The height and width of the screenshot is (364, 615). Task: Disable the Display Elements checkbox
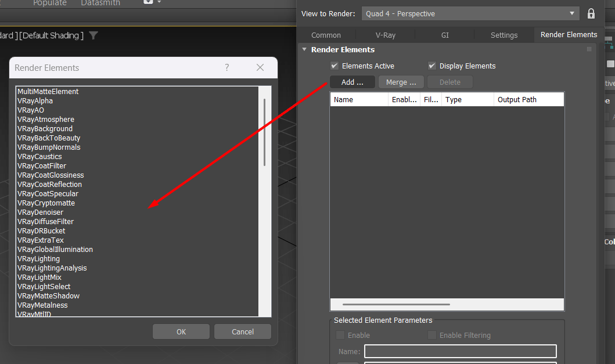431,66
